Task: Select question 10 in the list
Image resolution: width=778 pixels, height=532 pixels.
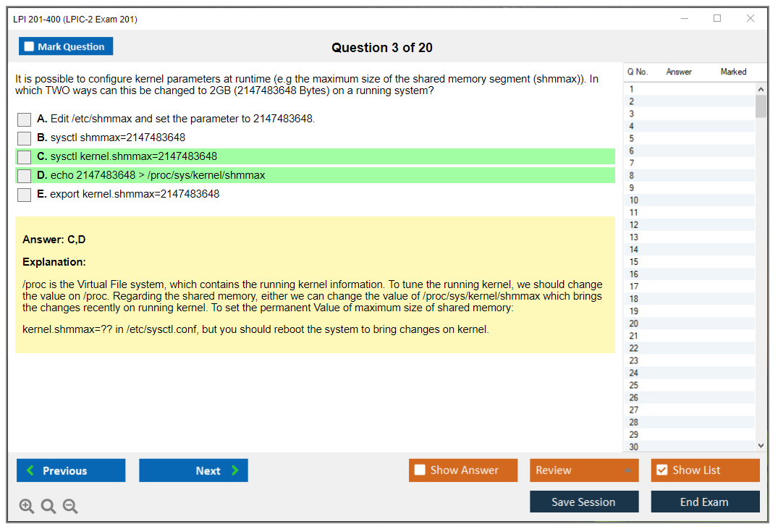Action: [634, 200]
